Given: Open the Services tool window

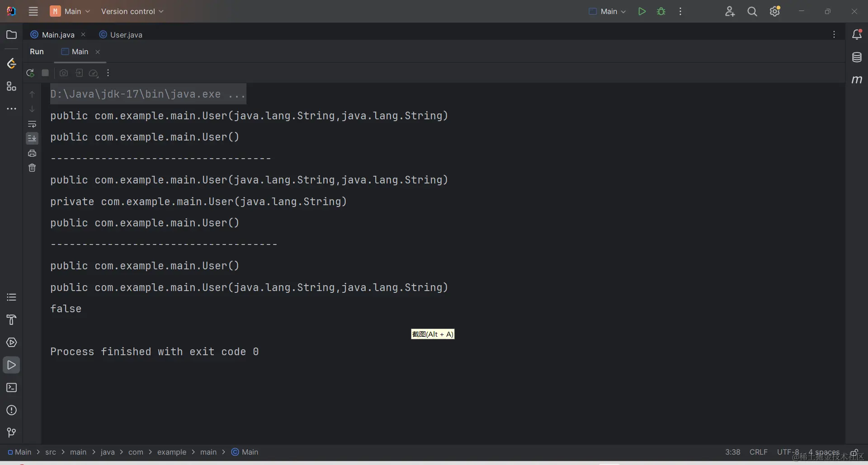Looking at the screenshot, I should (12, 342).
